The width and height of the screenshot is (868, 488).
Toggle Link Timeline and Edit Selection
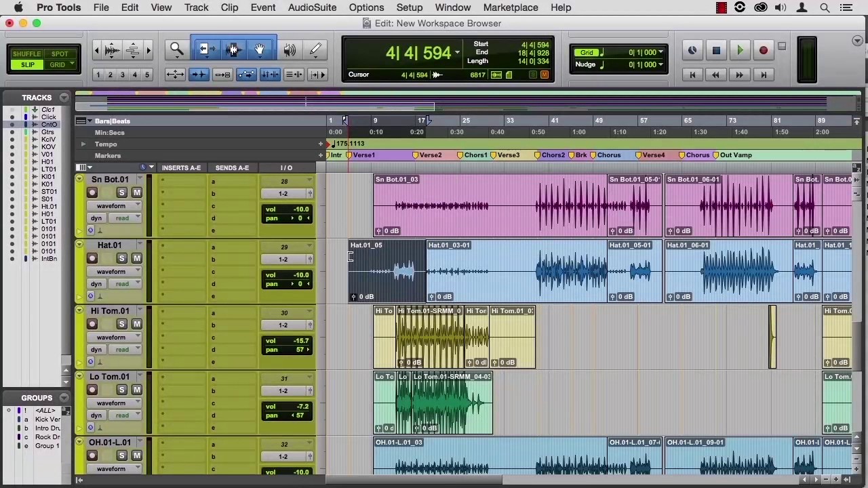tap(270, 75)
